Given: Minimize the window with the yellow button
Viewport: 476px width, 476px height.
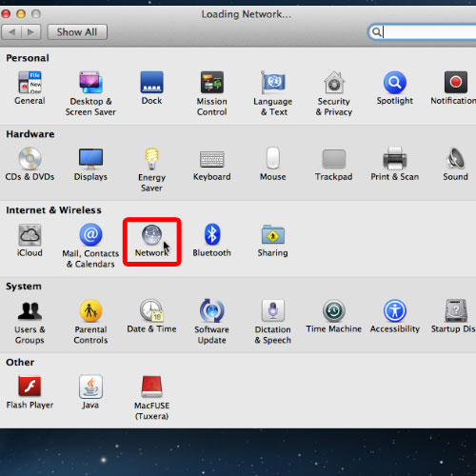Looking at the screenshot, I should coord(21,13).
